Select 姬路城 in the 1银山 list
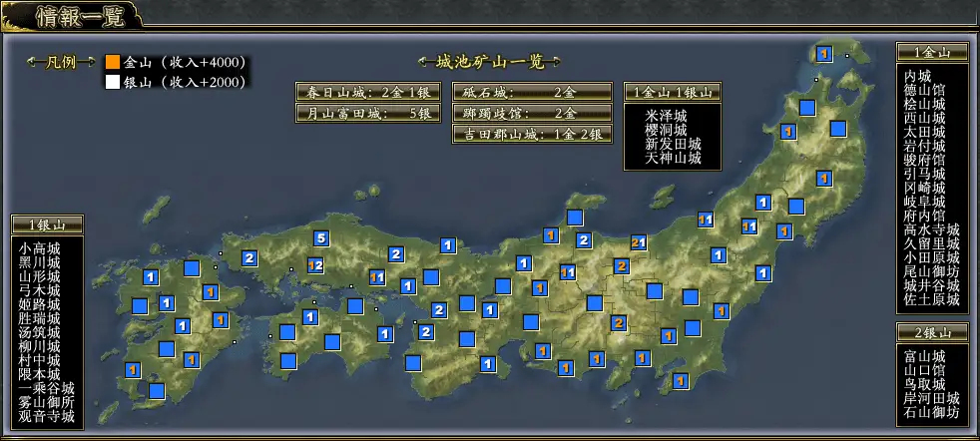Viewport: 980px width, 441px height. 39,304
